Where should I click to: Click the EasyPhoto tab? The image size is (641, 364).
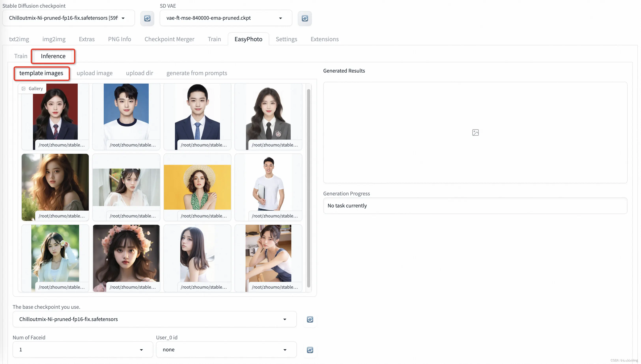[248, 39]
